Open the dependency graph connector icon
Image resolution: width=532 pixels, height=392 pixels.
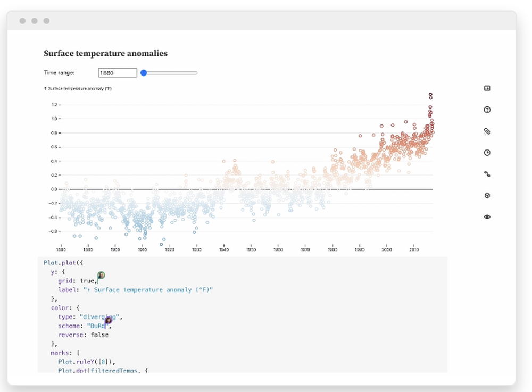[487, 174]
